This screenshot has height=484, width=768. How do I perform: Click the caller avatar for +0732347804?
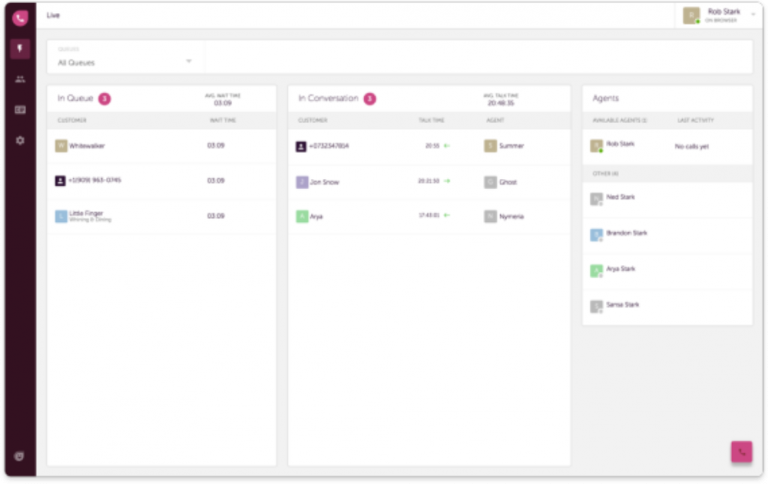click(302, 146)
